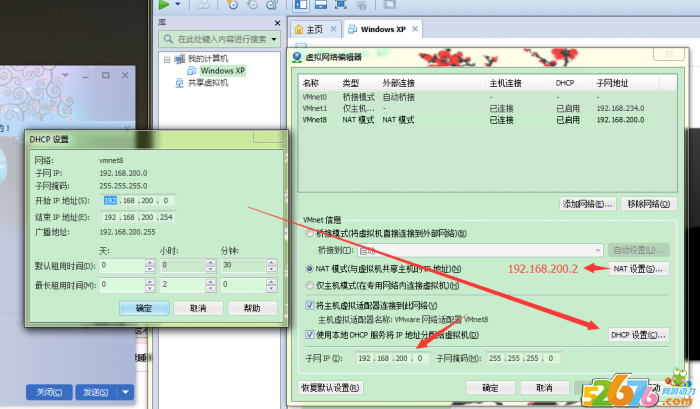Click the 共享虚拟机 shared VMs icon
700x409 pixels.
[x=179, y=83]
